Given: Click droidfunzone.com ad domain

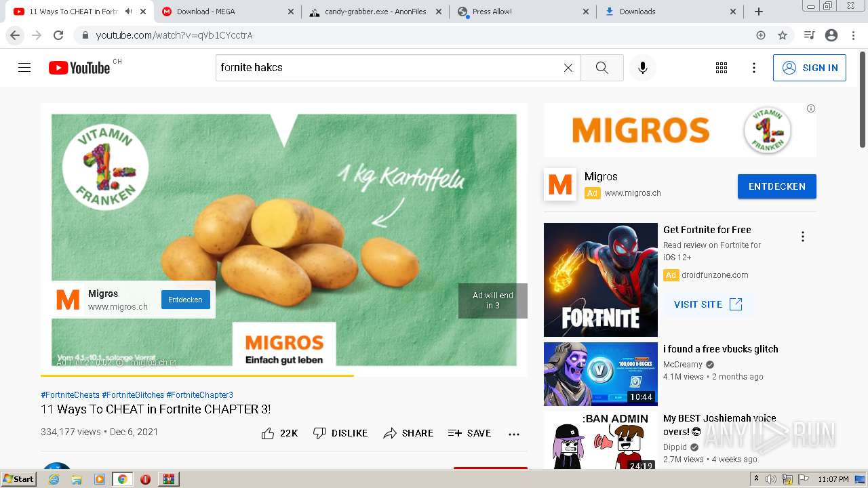Looking at the screenshot, I should pyautogui.click(x=715, y=275).
